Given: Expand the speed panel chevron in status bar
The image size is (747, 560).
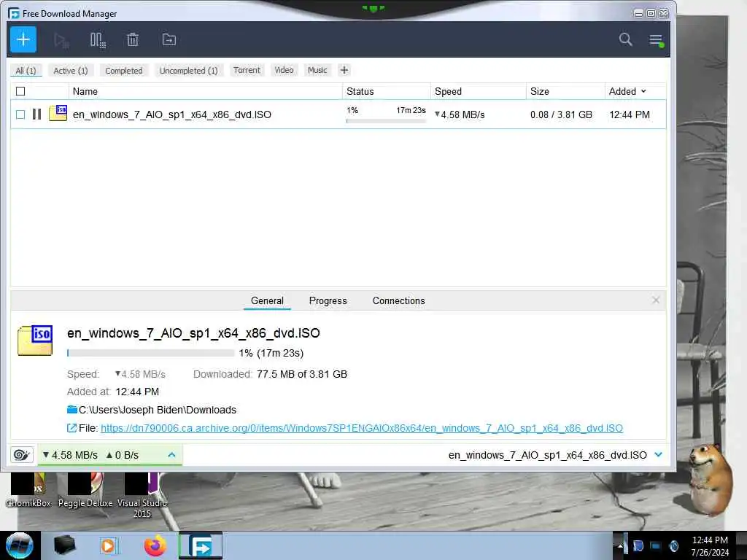Looking at the screenshot, I should click(171, 455).
